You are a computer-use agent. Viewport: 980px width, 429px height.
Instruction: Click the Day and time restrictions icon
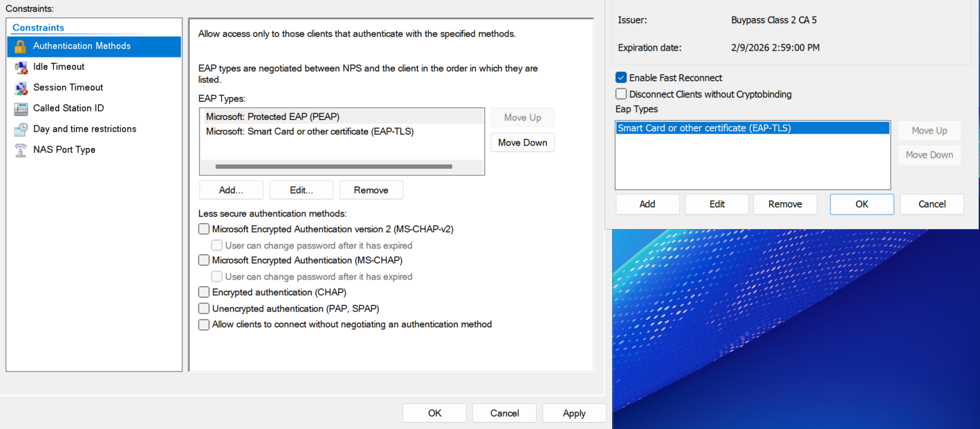click(x=21, y=129)
